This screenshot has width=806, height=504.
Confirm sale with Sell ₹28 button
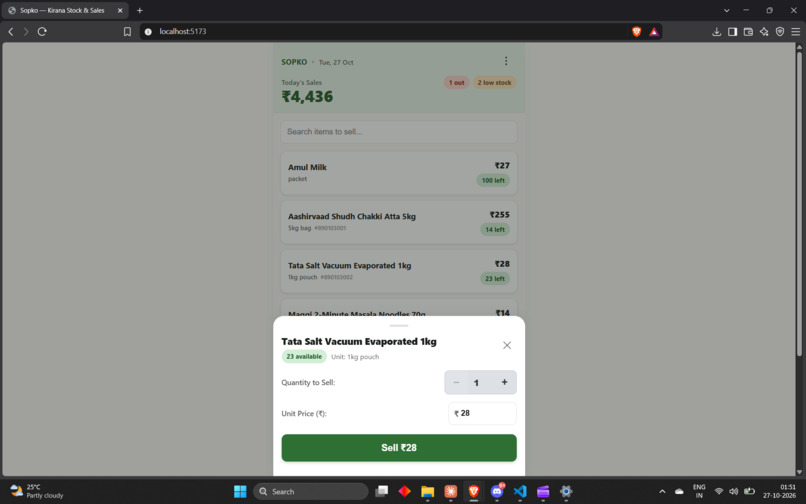click(399, 448)
